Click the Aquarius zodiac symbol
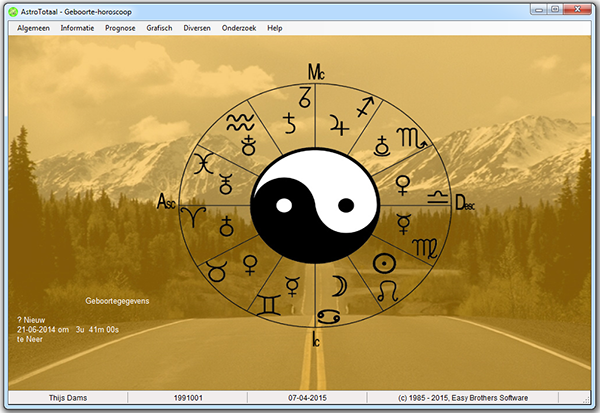Viewport: 600px width, 413px height. [x=238, y=122]
